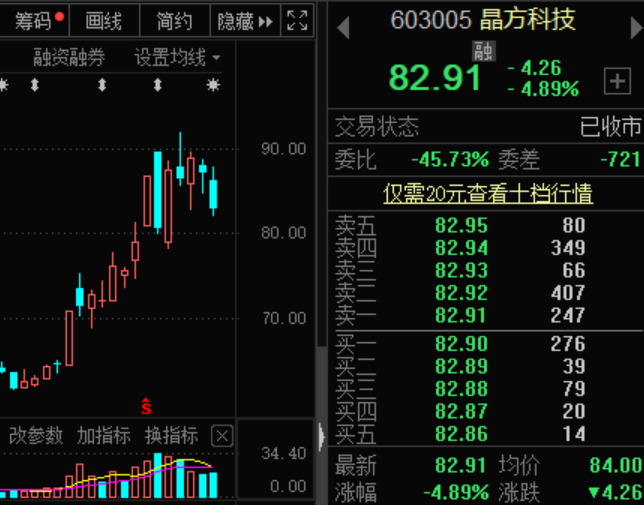The image size is (644, 505).
Task: Click the red dot on 筹码
Action: (x=60, y=16)
